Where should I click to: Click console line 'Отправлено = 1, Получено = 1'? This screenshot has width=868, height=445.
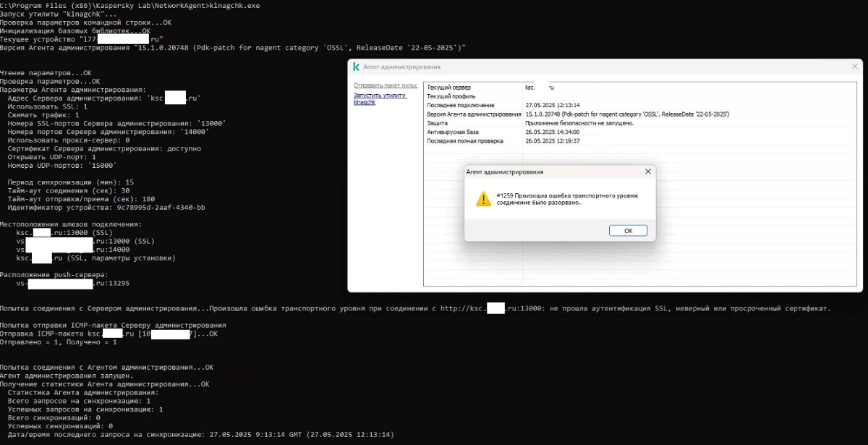59,342
